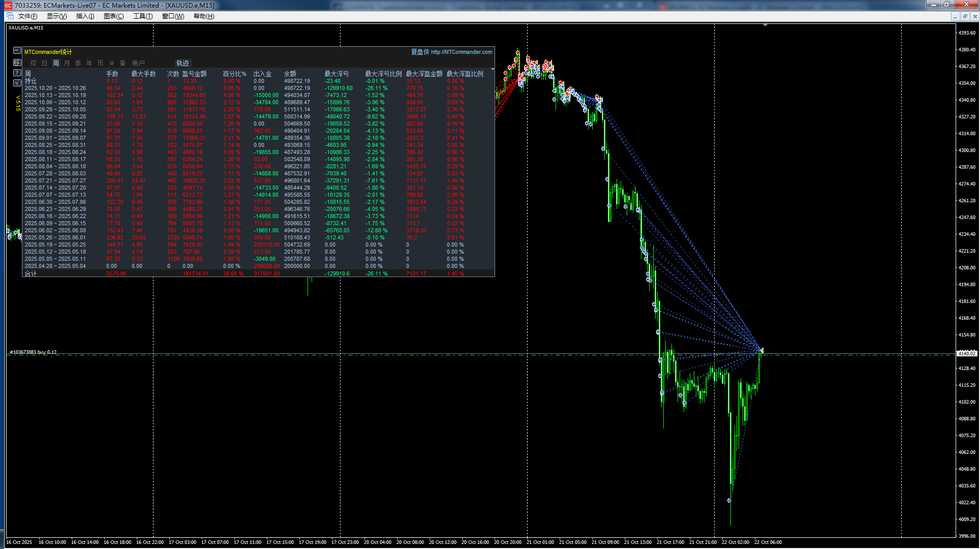Toggle the √ checkmark icon on panel
This screenshot has height=549, width=980.
point(17,83)
